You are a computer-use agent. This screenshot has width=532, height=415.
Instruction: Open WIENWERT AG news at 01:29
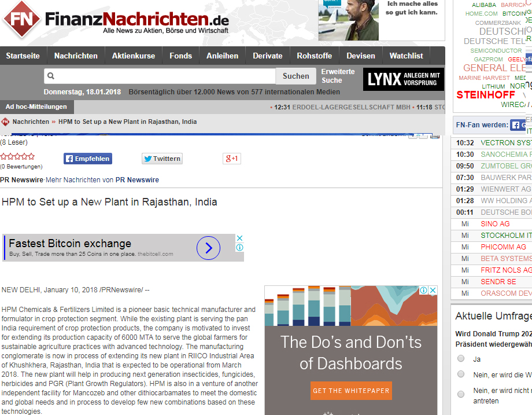[x=506, y=189]
